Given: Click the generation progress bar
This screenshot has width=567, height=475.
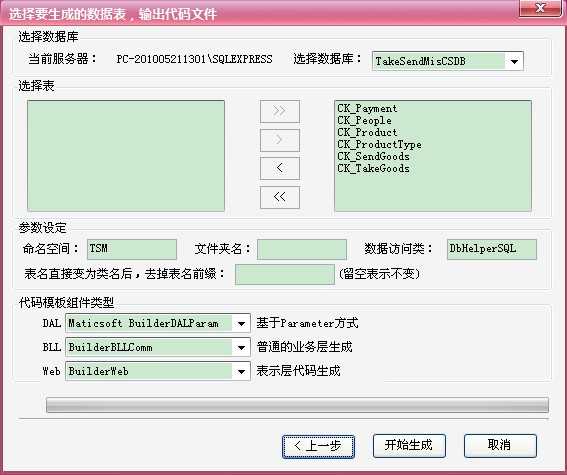Looking at the screenshot, I should tap(297, 405).
